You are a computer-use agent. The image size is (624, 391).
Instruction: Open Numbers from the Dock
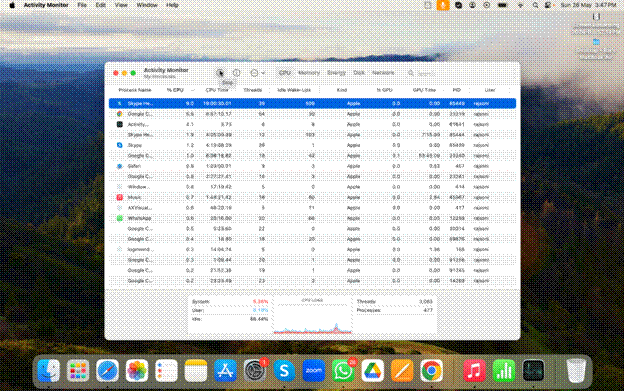[x=504, y=371]
